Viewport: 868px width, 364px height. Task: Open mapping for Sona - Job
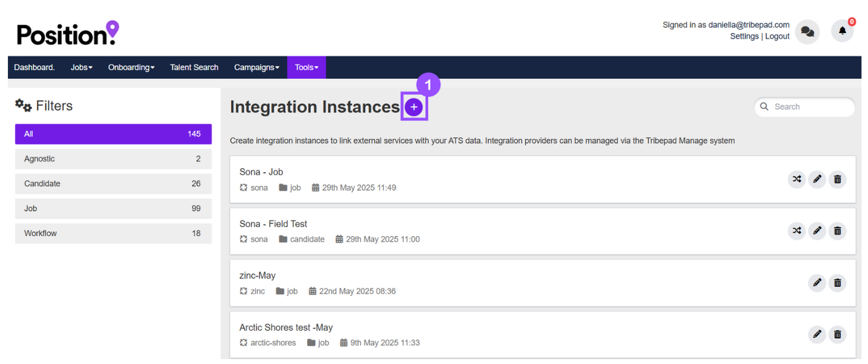796,179
